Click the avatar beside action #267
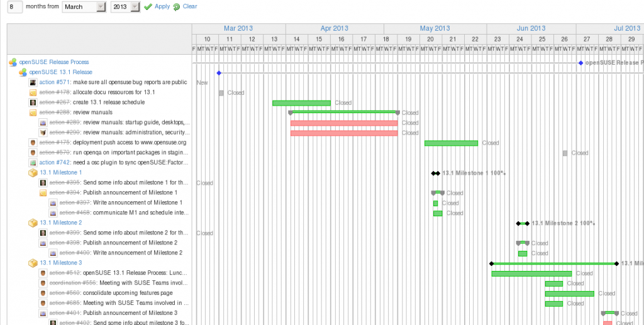This screenshot has width=644, height=325. [x=33, y=102]
